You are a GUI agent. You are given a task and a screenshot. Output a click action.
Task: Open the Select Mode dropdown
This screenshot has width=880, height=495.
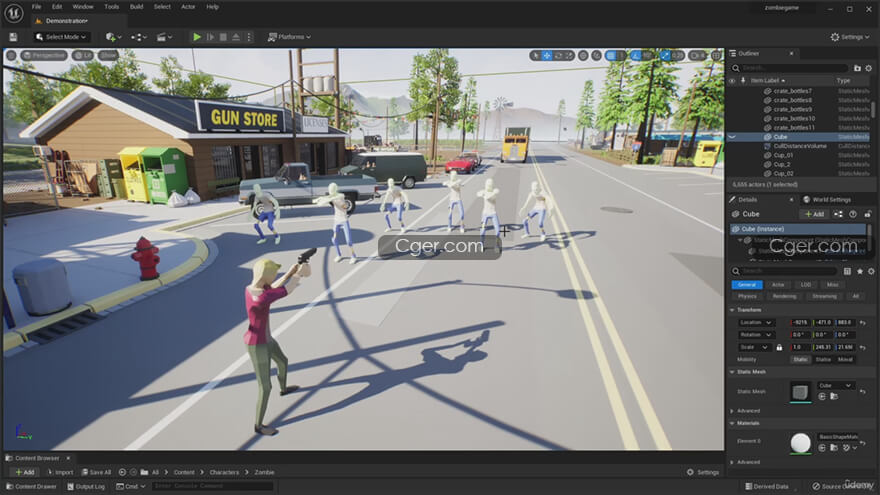[x=61, y=37]
